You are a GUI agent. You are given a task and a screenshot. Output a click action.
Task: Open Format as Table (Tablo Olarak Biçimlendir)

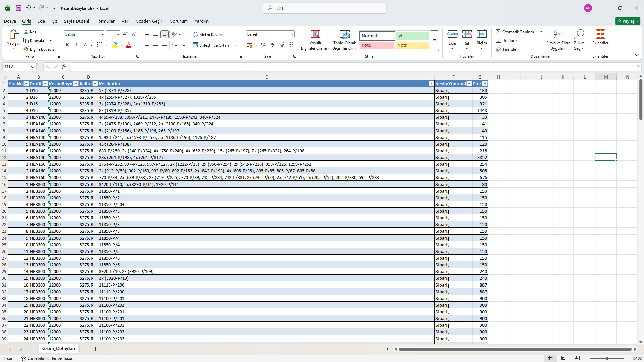click(344, 40)
